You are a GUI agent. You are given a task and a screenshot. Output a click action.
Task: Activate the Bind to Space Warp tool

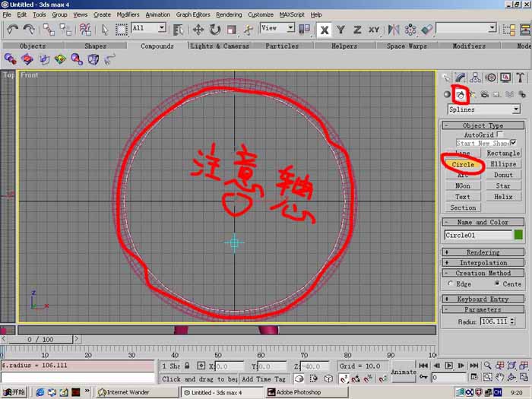pyautogui.click(x=85, y=30)
